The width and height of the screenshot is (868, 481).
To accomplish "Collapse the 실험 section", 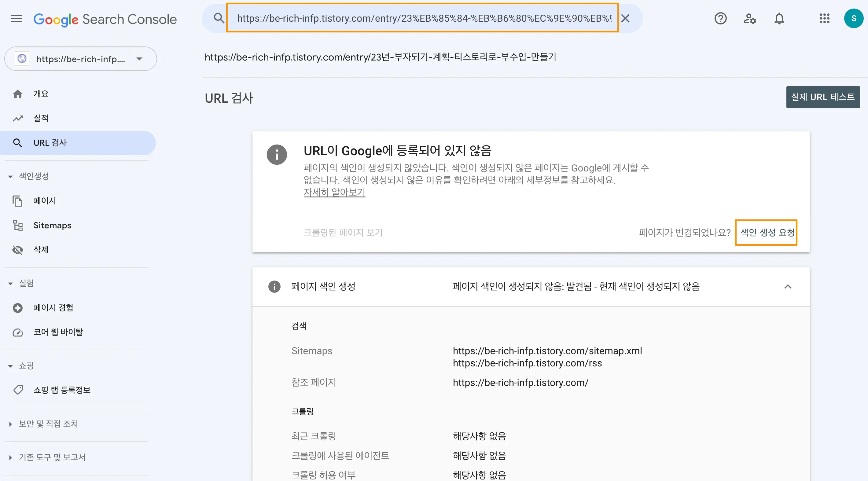I will click(21, 283).
